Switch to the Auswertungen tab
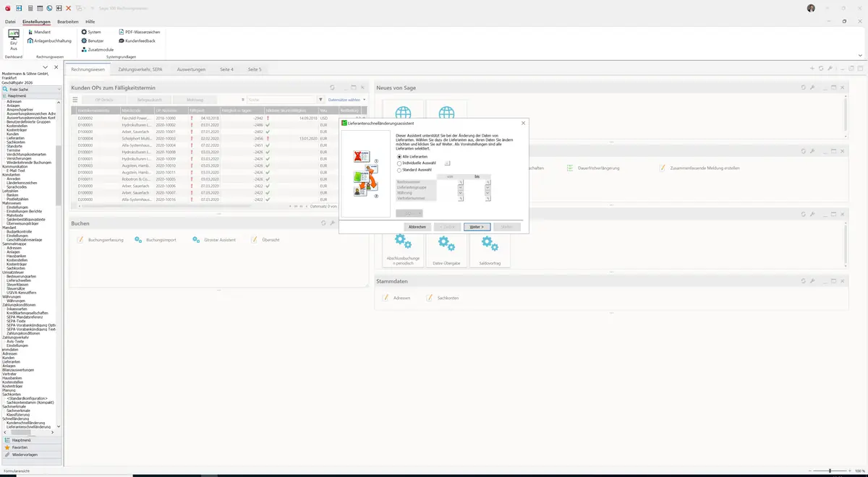 point(191,69)
